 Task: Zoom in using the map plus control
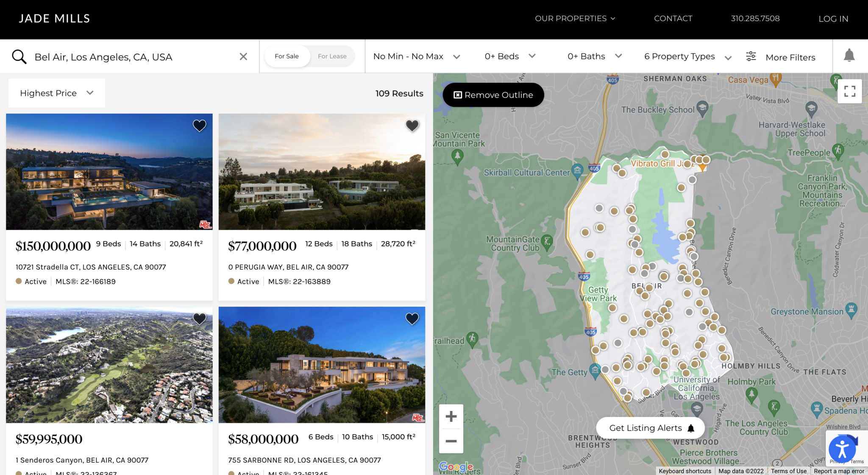451,416
